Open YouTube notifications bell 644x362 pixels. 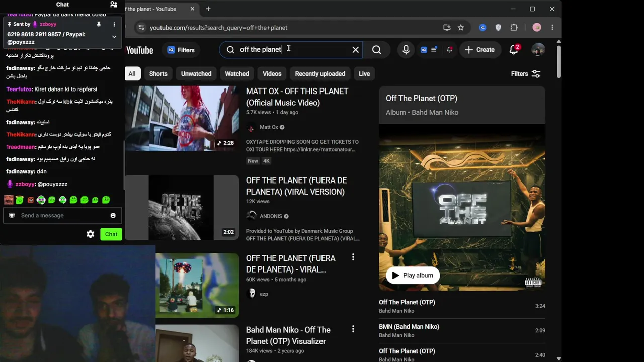[514, 50]
